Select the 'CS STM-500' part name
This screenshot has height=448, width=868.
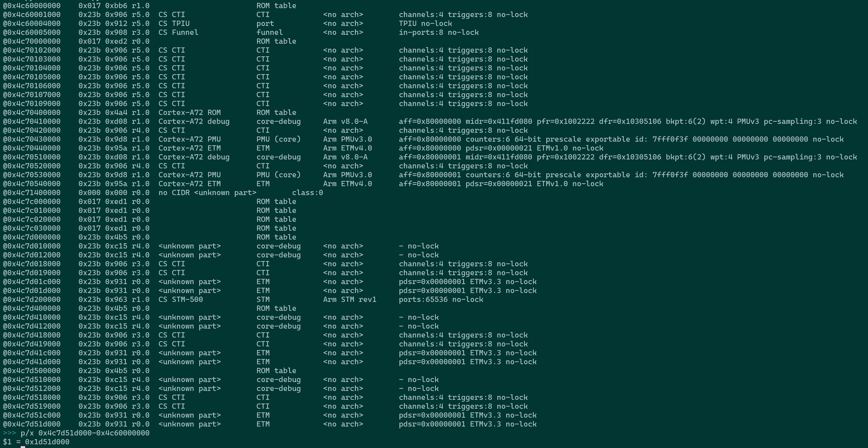click(x=181, y=299)
